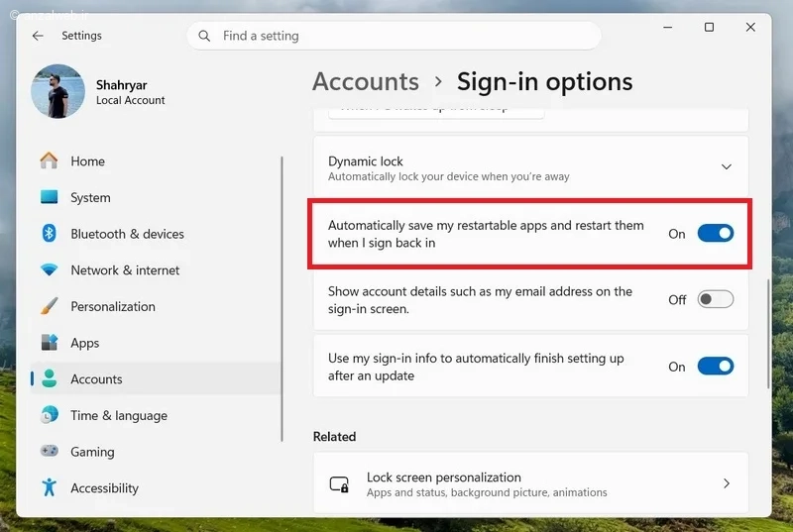This screenshot has width=793, height=532.
Task: Toggle automatically restart apps switch
Action: [715, 234]
